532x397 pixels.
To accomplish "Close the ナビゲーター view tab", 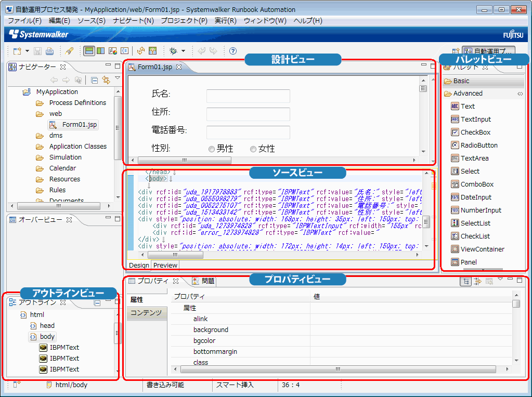I will pyautogui.click(x=63, y=67).
